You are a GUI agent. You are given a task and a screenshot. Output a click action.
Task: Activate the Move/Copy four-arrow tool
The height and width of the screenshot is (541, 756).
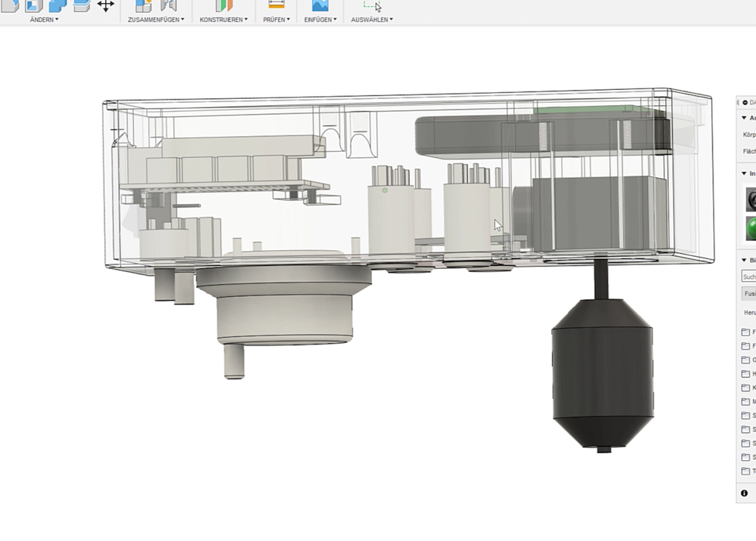(106, 5)
